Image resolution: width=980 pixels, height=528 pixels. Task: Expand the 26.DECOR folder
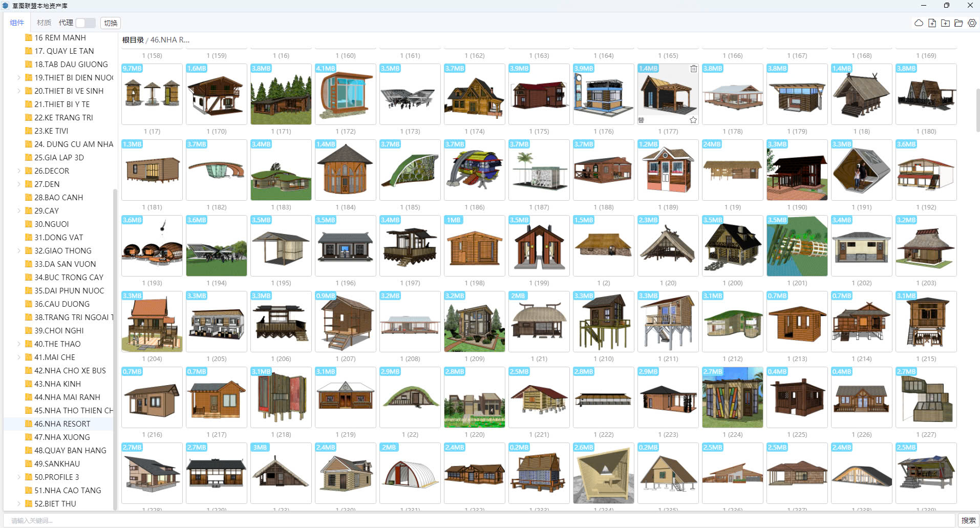19,171
